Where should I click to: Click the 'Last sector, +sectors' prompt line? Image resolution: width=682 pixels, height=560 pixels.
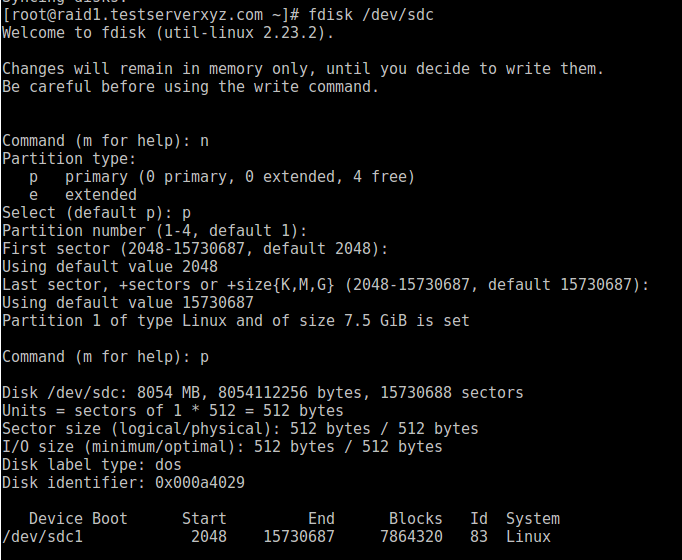(x=325, y=285)
